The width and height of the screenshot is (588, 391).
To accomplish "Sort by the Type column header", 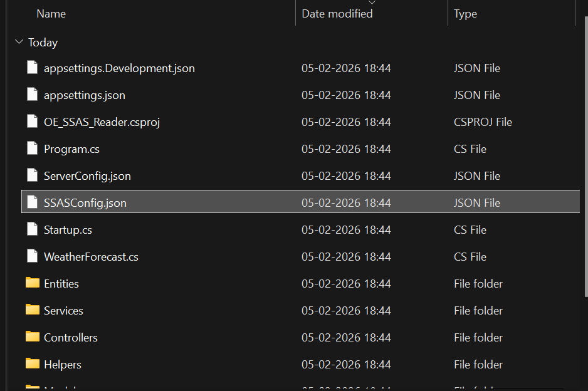I will 465,14.
